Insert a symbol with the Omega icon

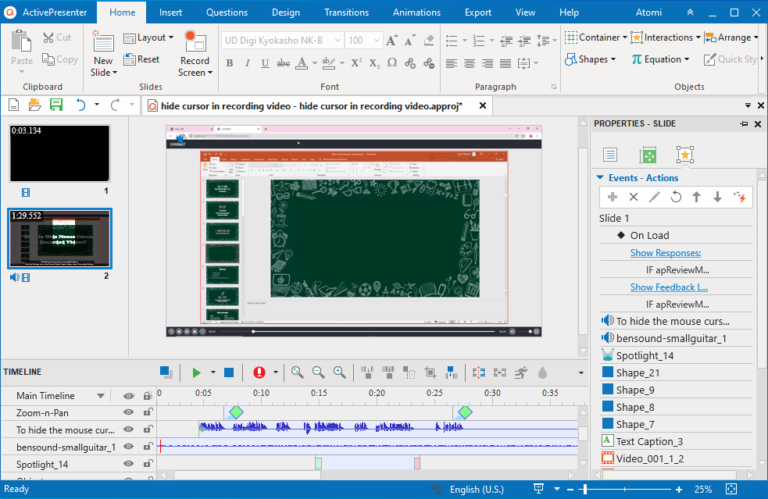click(x=392, y=63)
